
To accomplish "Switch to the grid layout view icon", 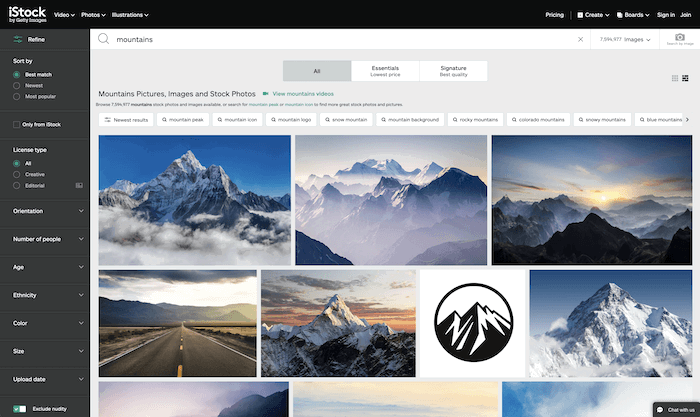I will (675, 78).
